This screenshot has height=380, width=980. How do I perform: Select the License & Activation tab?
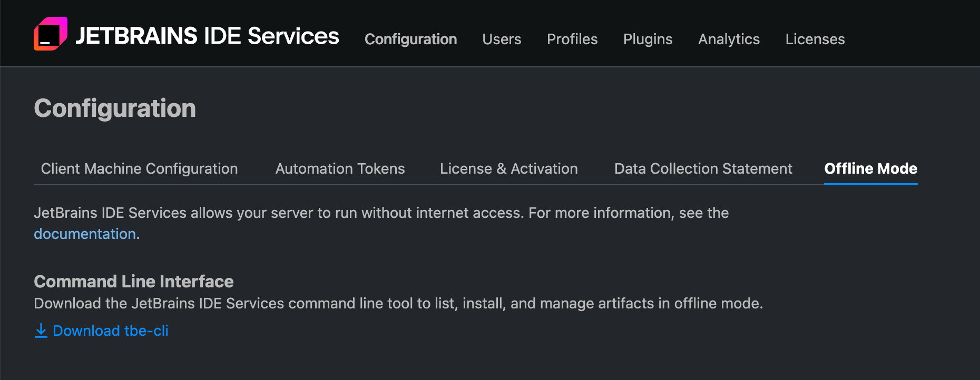508,168
